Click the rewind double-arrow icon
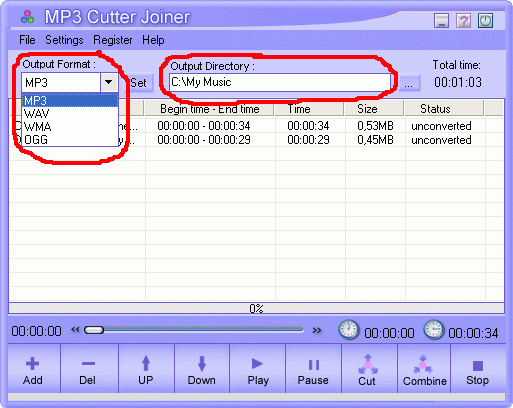This screenshot has height=408, width=513. click(x=75, y=330)
